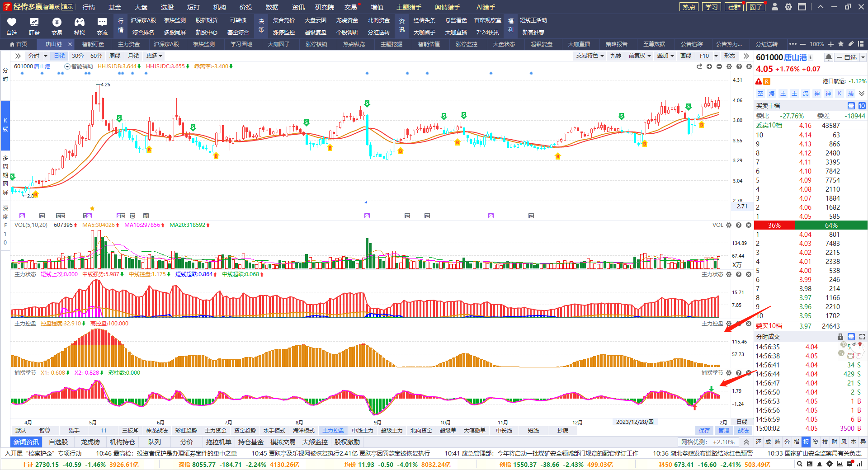Screen dimensions: 868x470
Task: Expand the 更多 period dropdown
Action: coord(154,56)
